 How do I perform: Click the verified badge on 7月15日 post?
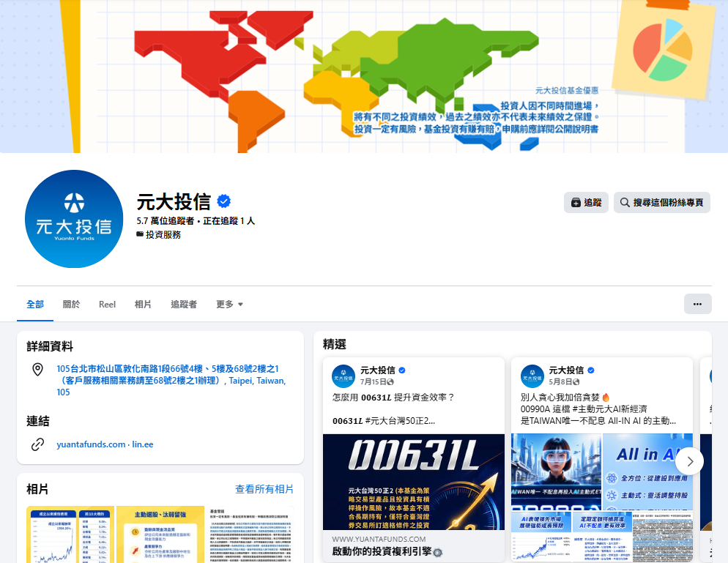(402, 370)
